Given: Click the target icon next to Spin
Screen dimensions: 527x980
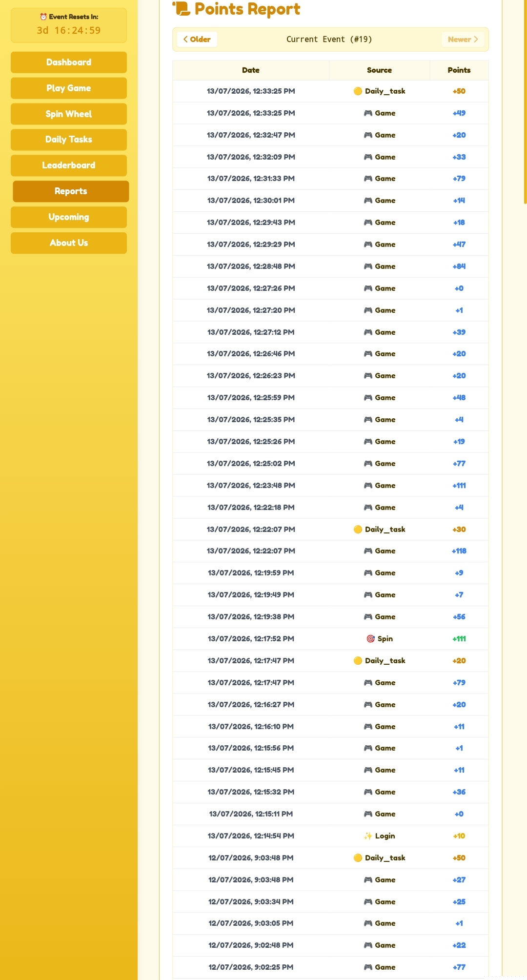Looking at the screenshot, I should point(370,639).
